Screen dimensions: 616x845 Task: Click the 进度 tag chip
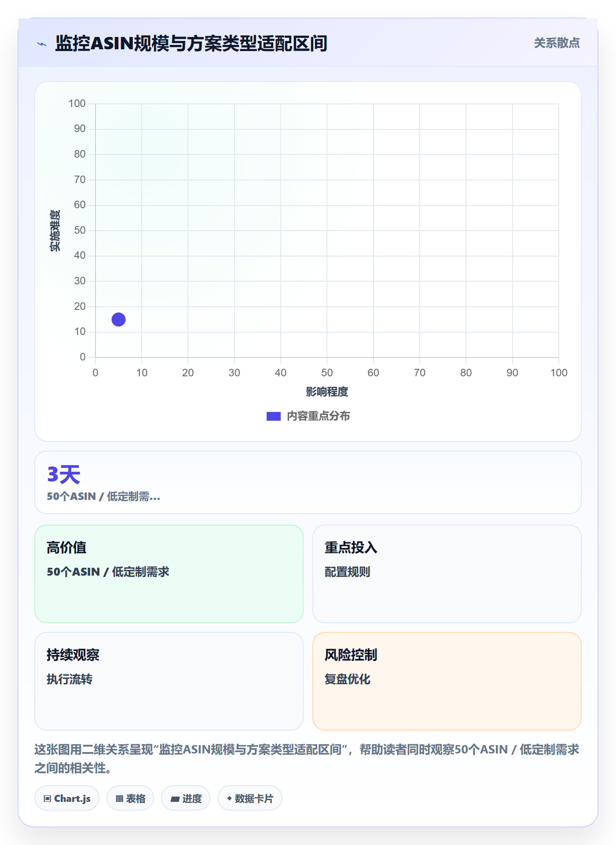(x=186, y=798)
